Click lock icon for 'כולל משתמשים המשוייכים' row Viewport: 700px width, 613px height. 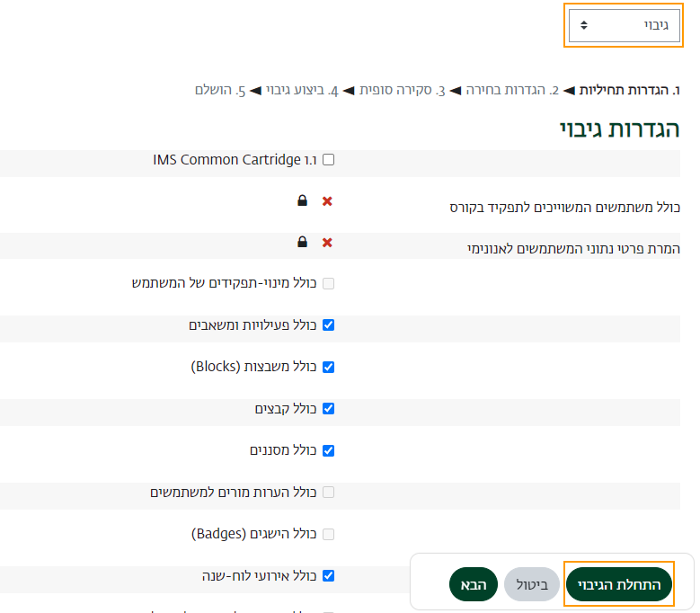click(303, 200)
